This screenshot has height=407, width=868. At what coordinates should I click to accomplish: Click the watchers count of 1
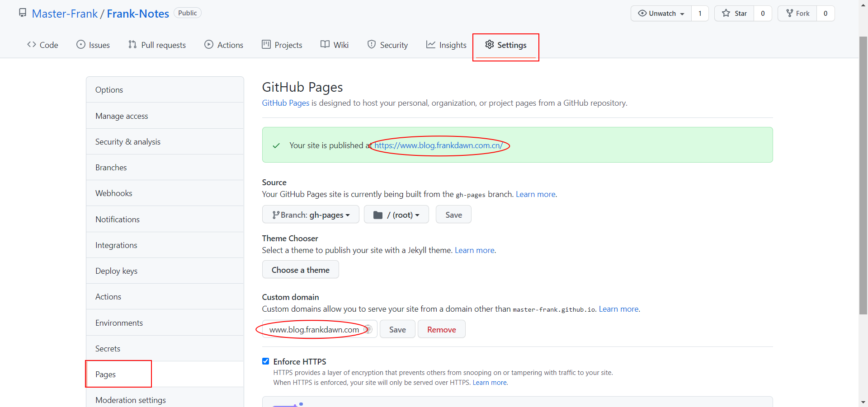(700, 13)
